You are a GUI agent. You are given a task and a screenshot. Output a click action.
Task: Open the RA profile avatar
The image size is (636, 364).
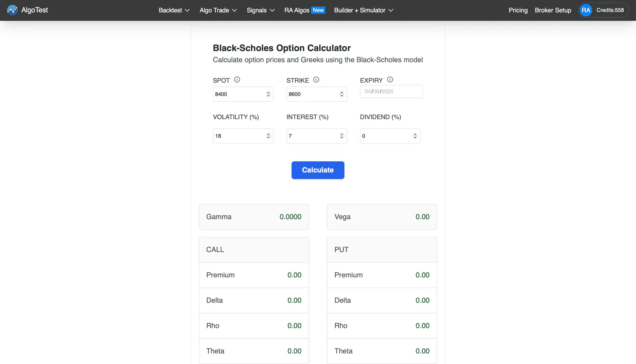click(x=586, y=10)
